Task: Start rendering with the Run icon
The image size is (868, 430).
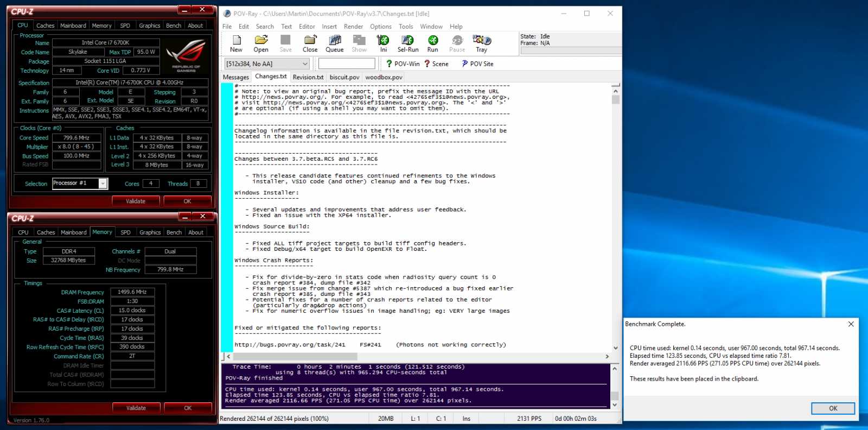Action: click(433, 44)
